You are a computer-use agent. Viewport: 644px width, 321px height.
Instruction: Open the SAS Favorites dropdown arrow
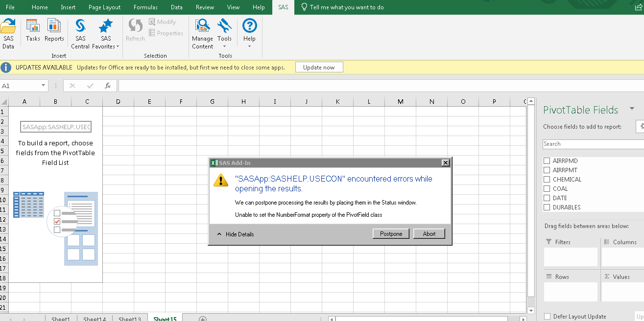(x=117, y=46)
